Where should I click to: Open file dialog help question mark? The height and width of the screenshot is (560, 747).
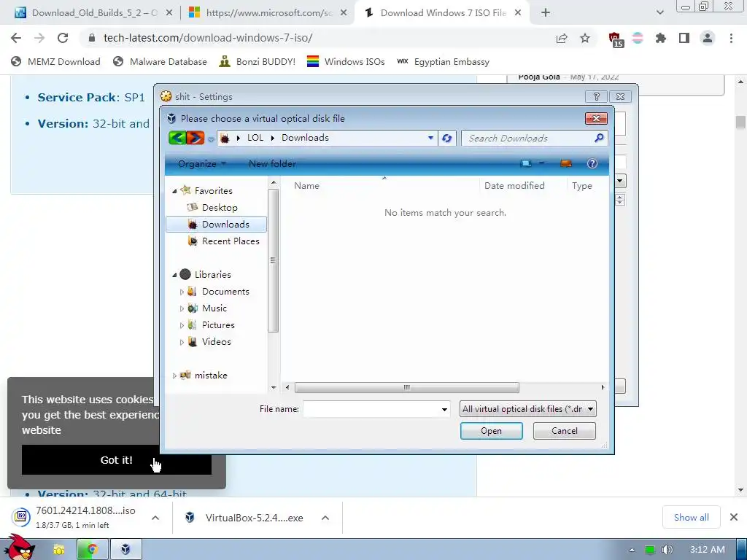(592, 164)
